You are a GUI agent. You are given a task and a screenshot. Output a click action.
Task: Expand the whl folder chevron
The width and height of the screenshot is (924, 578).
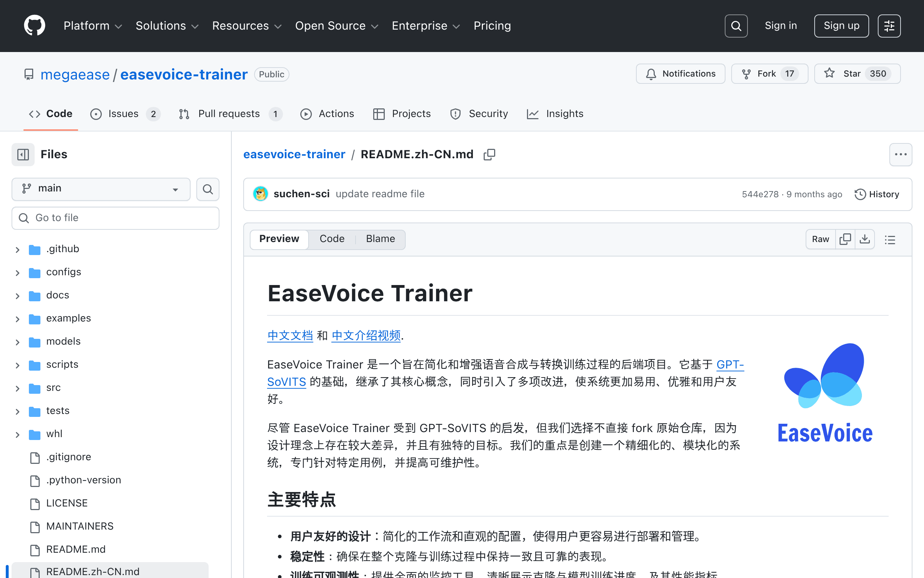click(18, 435)
